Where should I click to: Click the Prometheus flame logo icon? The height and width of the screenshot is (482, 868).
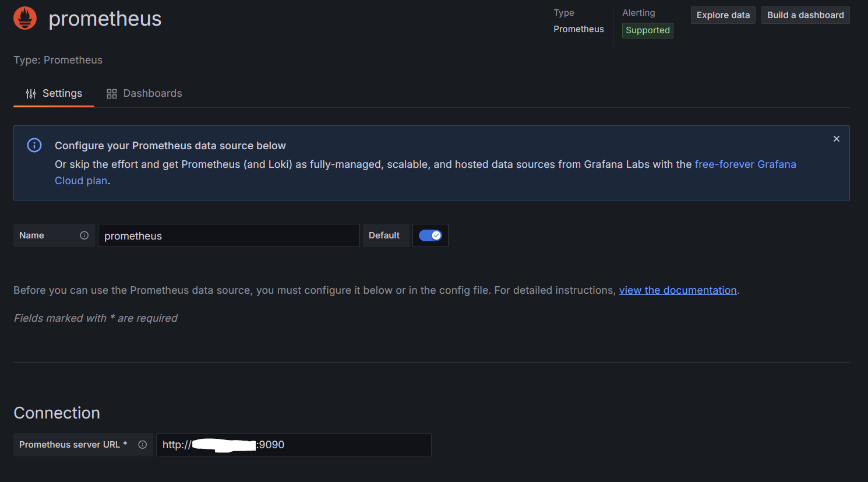click(25, 18)
